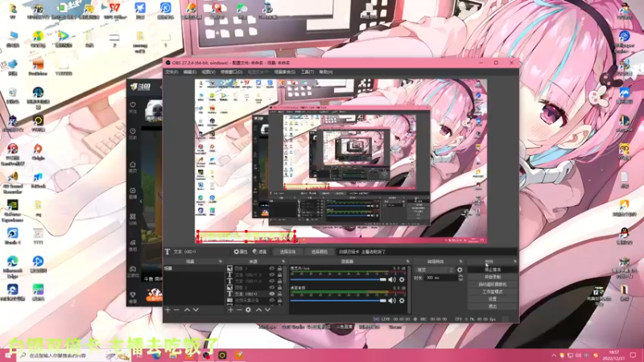This screenshot has width=644, height=362.
Task: Open source properties gear below the Sources list
Action: pos(248,310)
